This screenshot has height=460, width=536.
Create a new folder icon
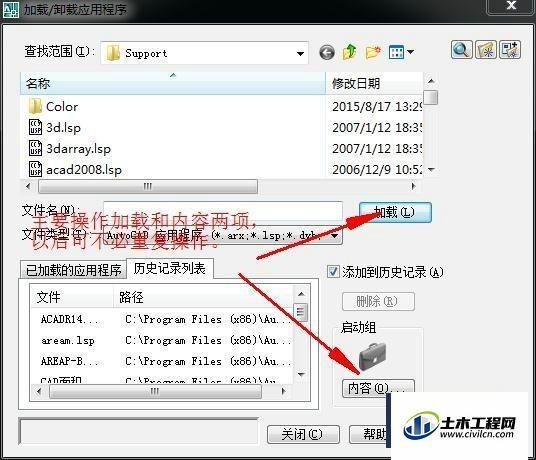[373, 52]
